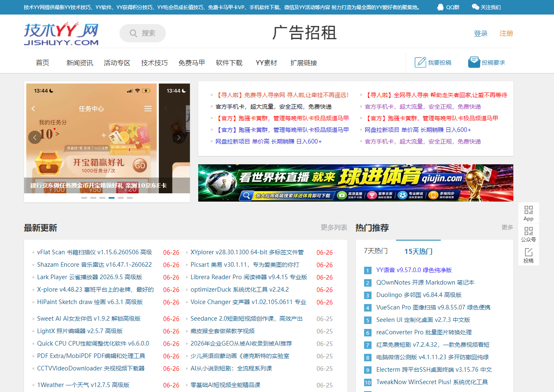Open Picsart 美易 v30.1.11 article

[x=245, y=265]
